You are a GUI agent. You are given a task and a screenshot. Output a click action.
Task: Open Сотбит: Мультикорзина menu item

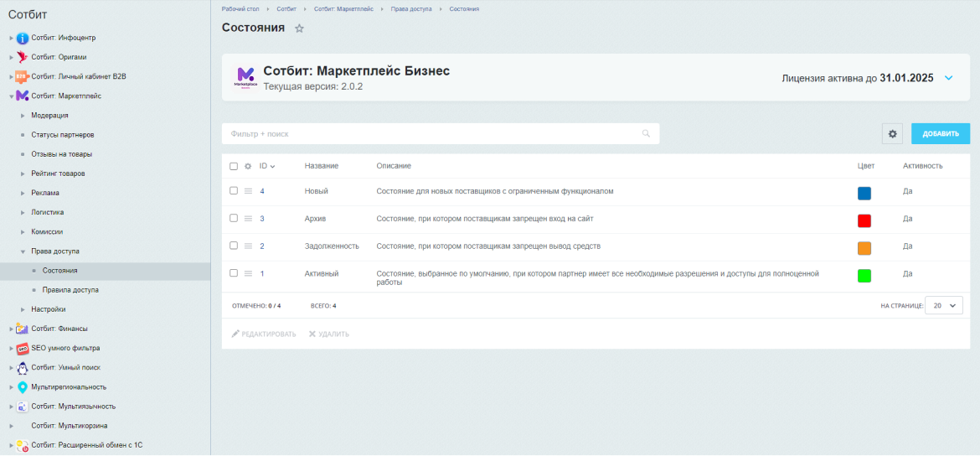click(69, 426)
